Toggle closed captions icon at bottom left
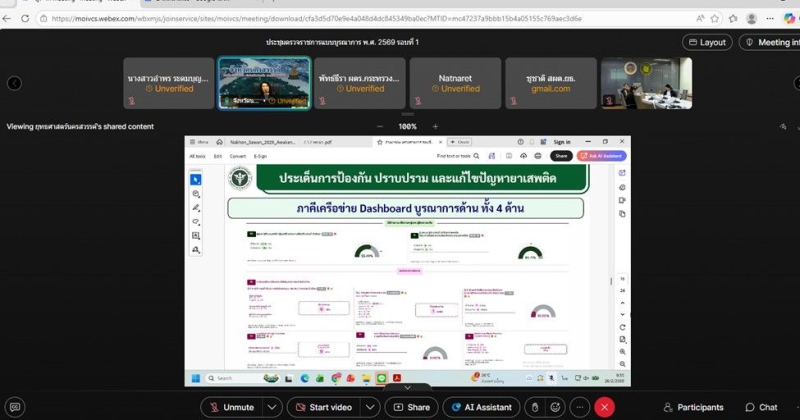 point(14,407)
